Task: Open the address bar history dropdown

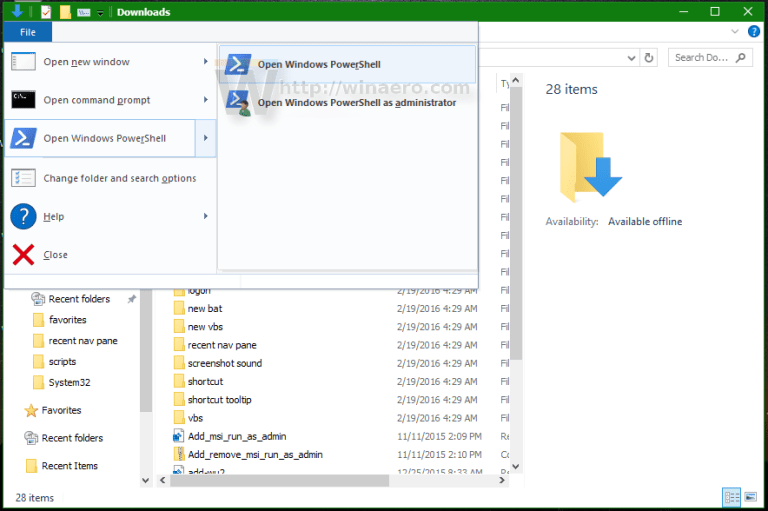Action: (632, 58)
